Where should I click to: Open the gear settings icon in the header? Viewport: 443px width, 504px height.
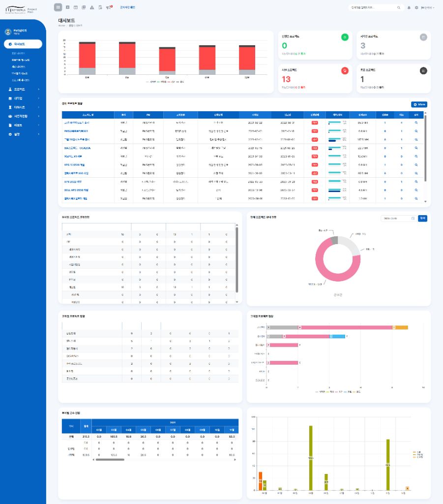point(416,7)
